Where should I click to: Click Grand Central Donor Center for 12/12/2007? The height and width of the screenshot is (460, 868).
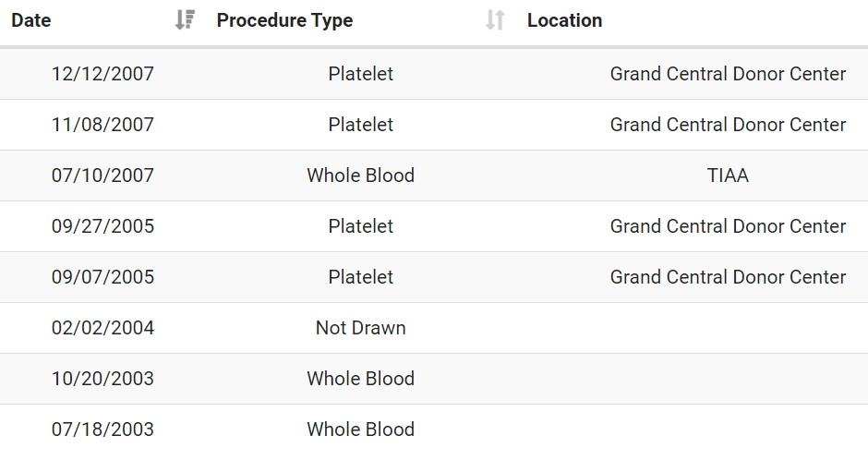pyautogui.click(x=728, y=74)
